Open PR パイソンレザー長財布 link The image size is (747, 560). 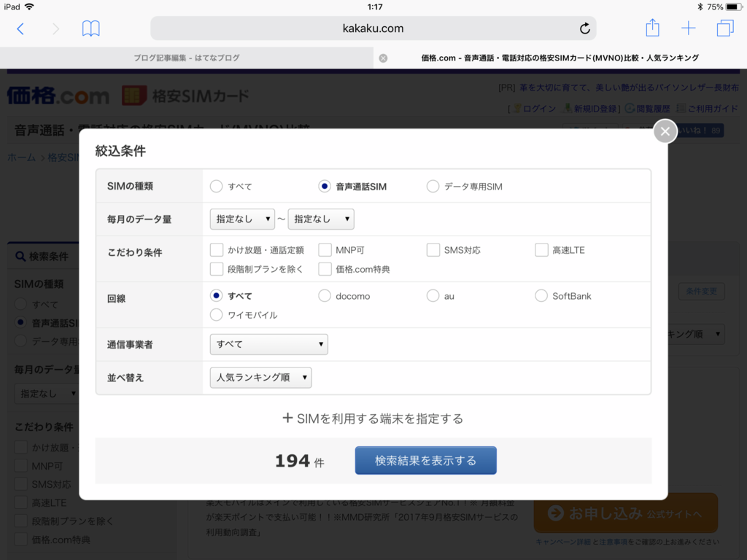click(629, 87)
